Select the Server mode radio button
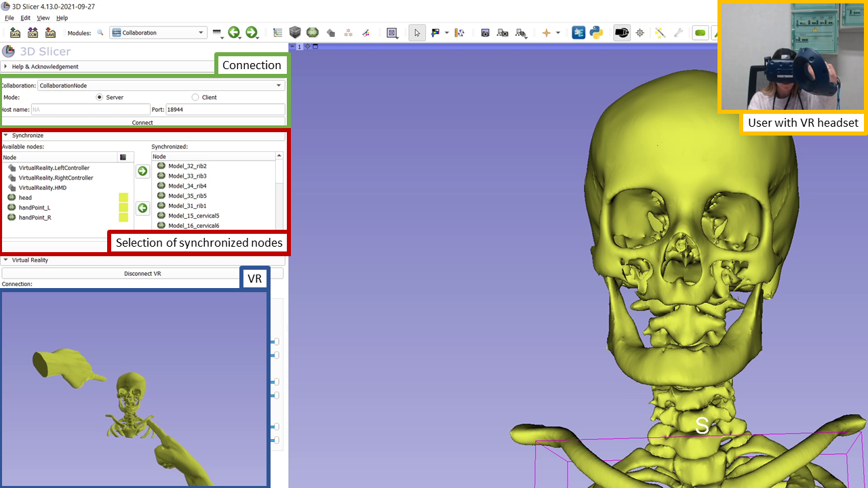 pyautogui.click(x=100, y=98)
